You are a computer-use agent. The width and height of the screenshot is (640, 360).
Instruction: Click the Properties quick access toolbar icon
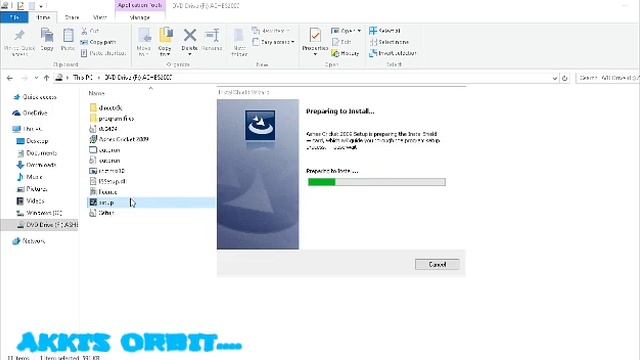[20, 6]
